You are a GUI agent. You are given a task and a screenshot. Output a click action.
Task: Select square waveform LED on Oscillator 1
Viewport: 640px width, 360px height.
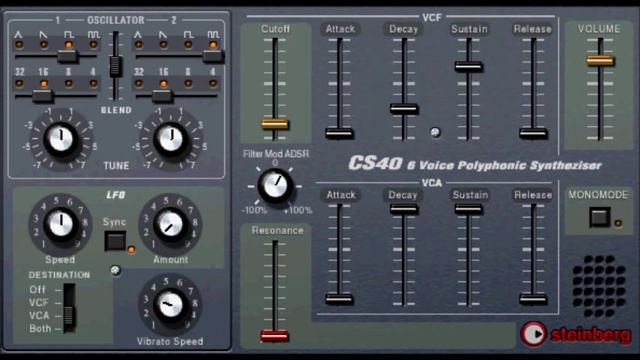pos(69,44)
